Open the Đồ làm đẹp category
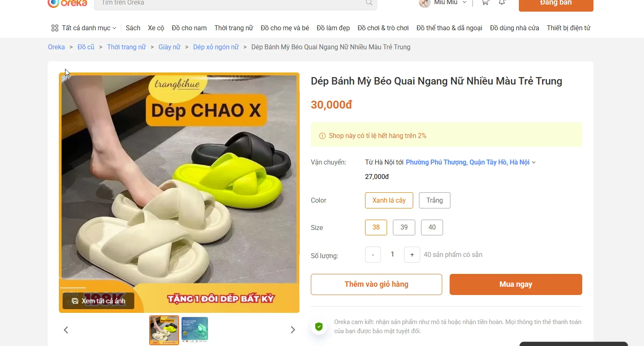 pos(333,28)
